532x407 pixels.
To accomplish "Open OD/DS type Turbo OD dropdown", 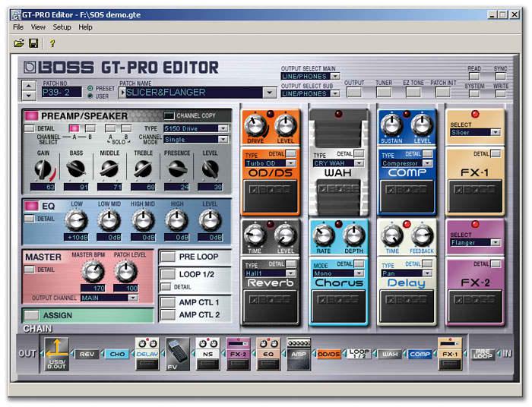I will pyautogui.click(x=290, y=163).
